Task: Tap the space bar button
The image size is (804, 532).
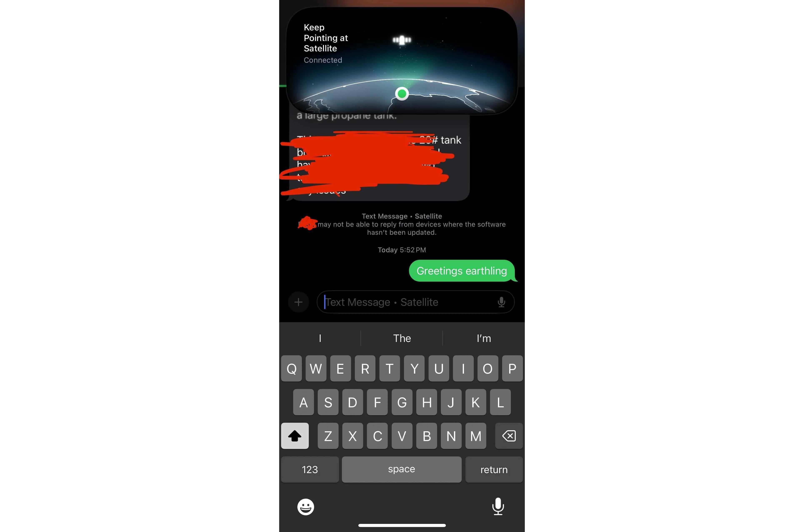Action: pos(402,469)
